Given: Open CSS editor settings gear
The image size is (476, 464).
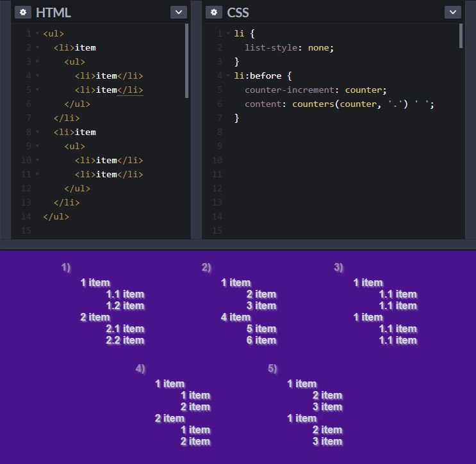Looking at the screenshot, I should (214, 12).
